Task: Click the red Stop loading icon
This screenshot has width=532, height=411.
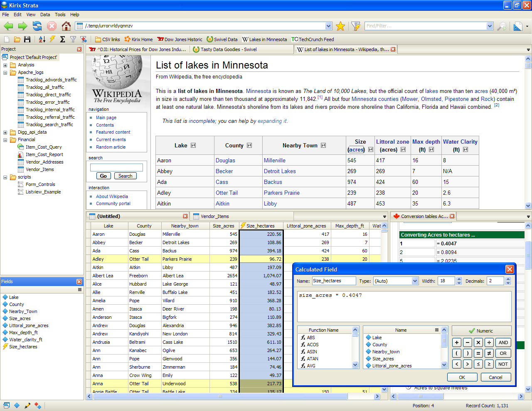Action: click(x=52, y=26)
